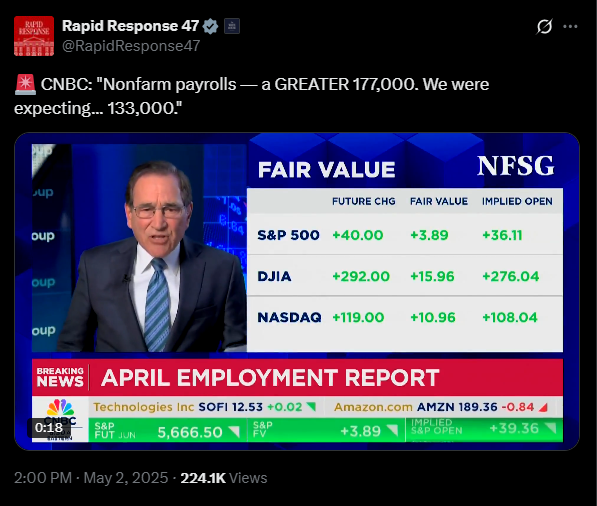Image resolution: width=597 pixels, height=506 pixels.
Task: Click the tweet text about nonfarm payrolls
Action: (252, 96)
